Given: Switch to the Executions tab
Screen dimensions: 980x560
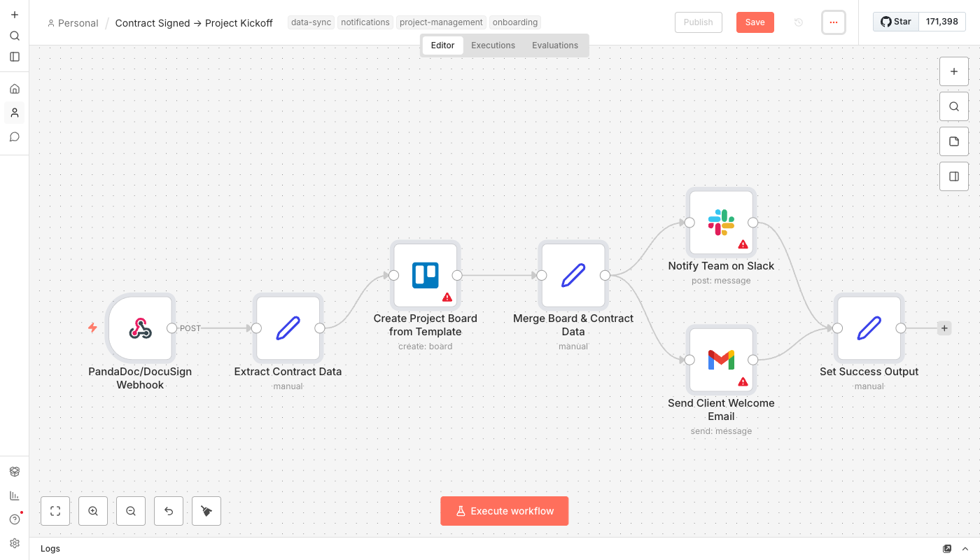Looking at the screenshot, I should tap(493, 45).
